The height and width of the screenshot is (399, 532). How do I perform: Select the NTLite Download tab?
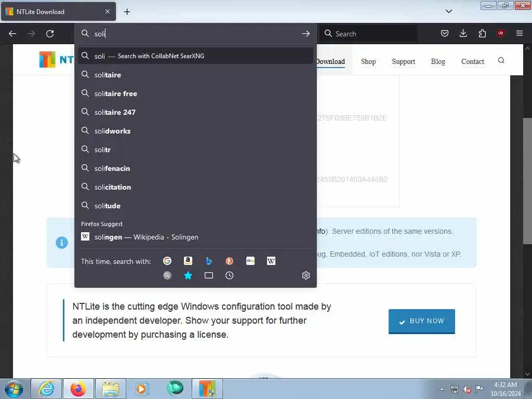[x=58, y=11]
